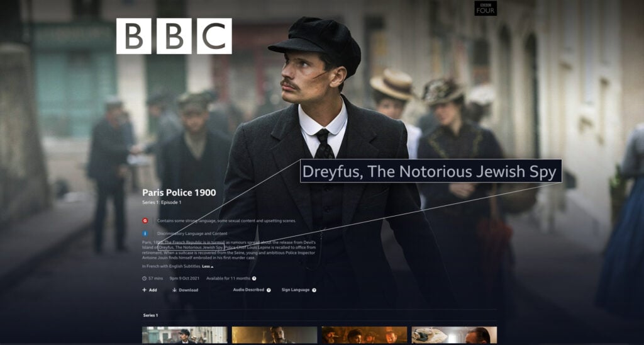This screenshot has width=644, height=345.
Task: Select the Series 1 heading
Action: [x=150, y=315]
